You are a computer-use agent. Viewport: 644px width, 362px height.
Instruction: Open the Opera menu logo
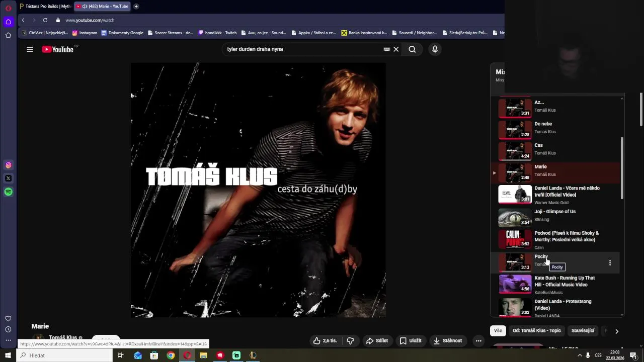click(x=8, y=8)
